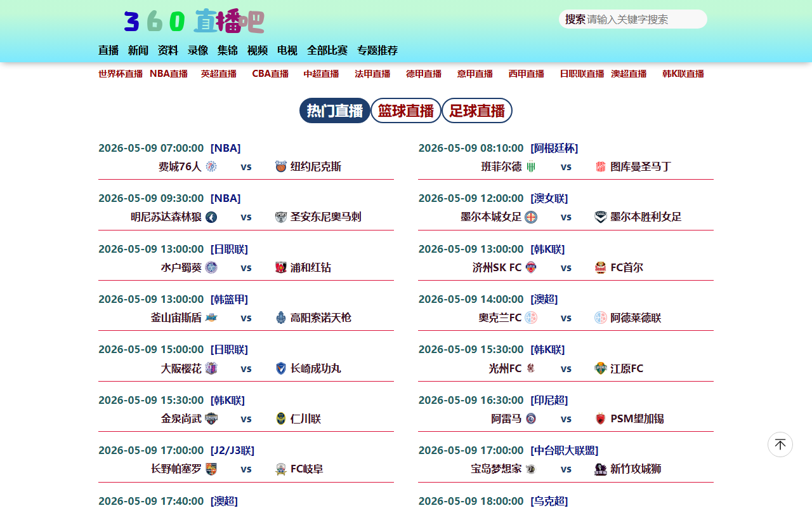Image resolution: width=812 pixels, height=508 pixels.
Task: Open the 中超直播 link
Action: (321, 74)
